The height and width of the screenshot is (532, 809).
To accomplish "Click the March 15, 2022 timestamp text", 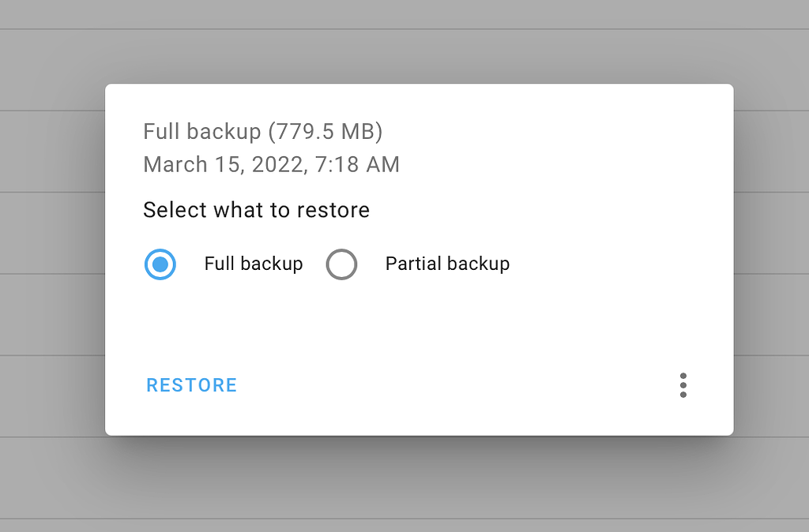I will point(271,165).
